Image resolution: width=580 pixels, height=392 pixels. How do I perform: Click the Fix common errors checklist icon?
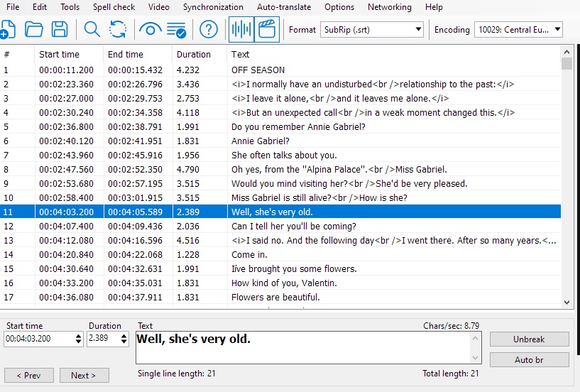[x=176, y=30]
